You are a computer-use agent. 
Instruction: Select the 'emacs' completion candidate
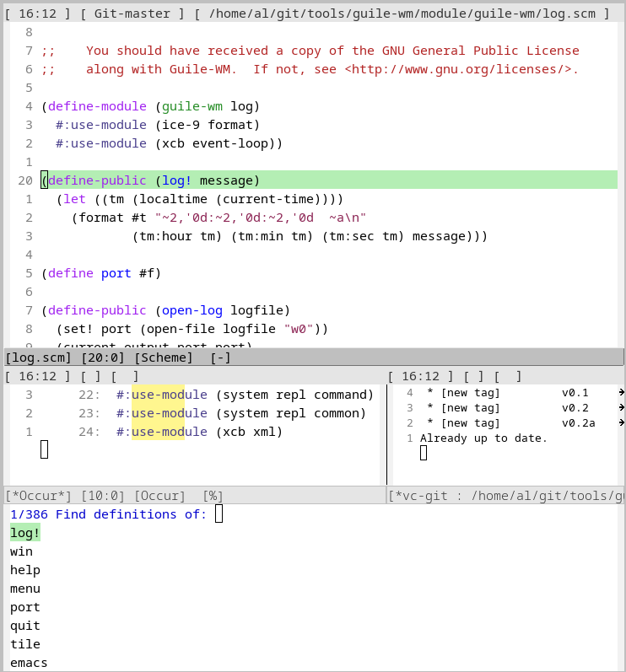(29, 663)
